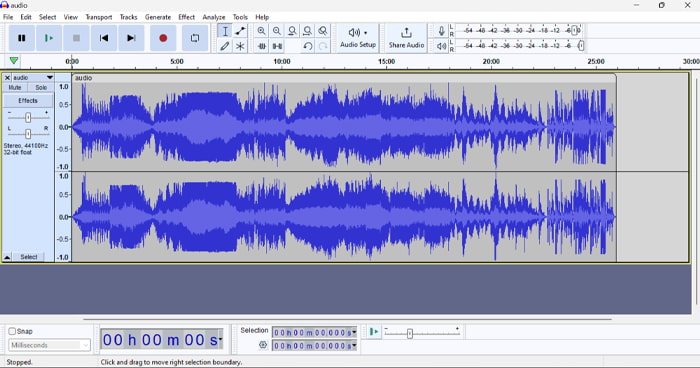
Task: Click the Play-at-speed button
Action: tap(374, 332)
